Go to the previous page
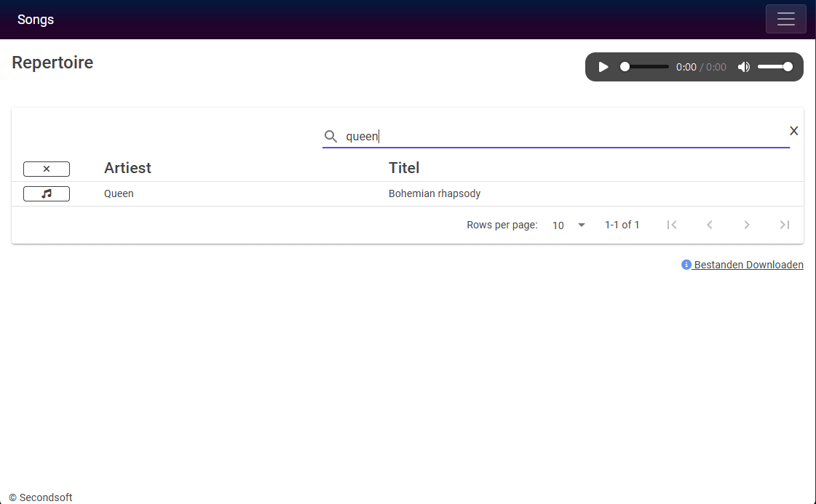Screen dimensions: 816x504 point(709,225)
